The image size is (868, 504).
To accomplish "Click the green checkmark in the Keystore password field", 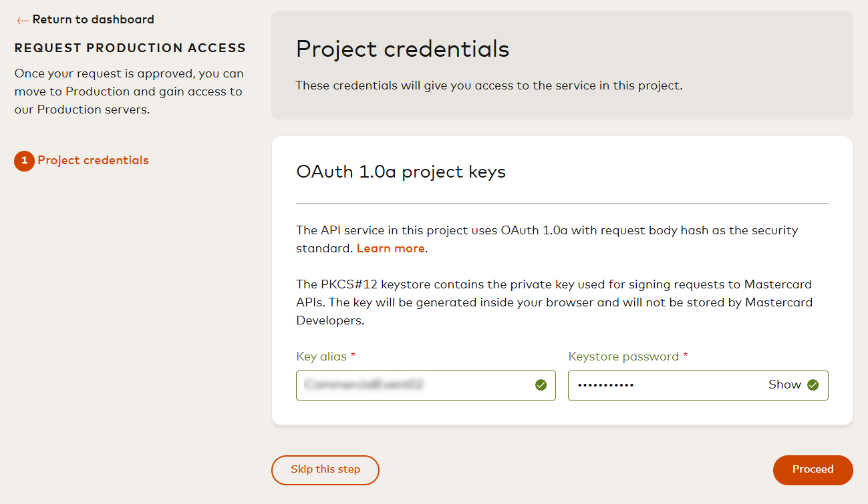I will pyautogui.click(x=813, y=385).
